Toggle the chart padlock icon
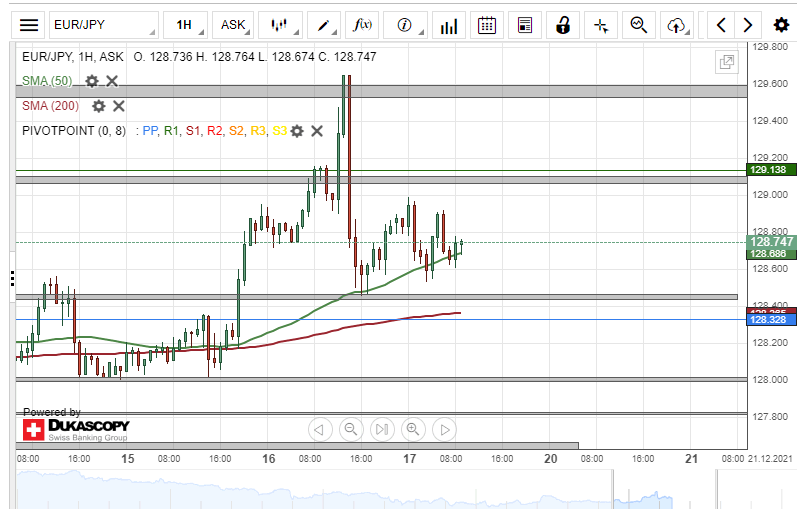The width and height of the screenshot is (805, 520). (x=563, y=25)
